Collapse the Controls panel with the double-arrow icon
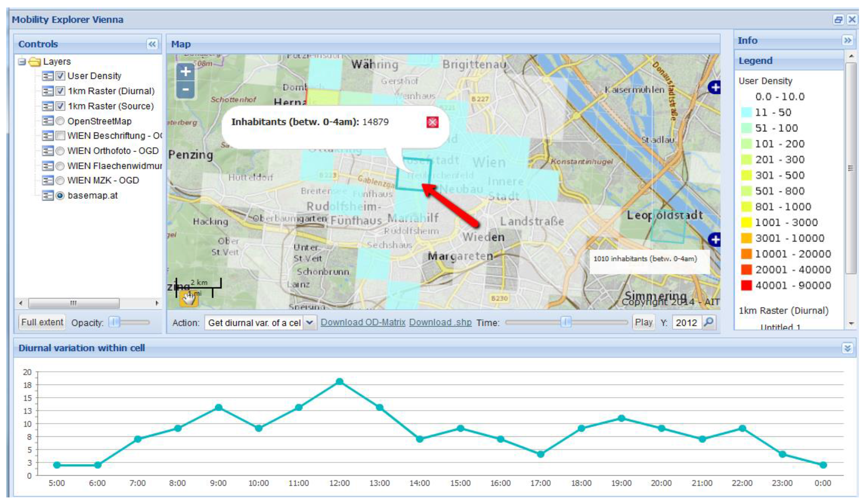The height and width of the screenshot is (504, 867). 152,44
